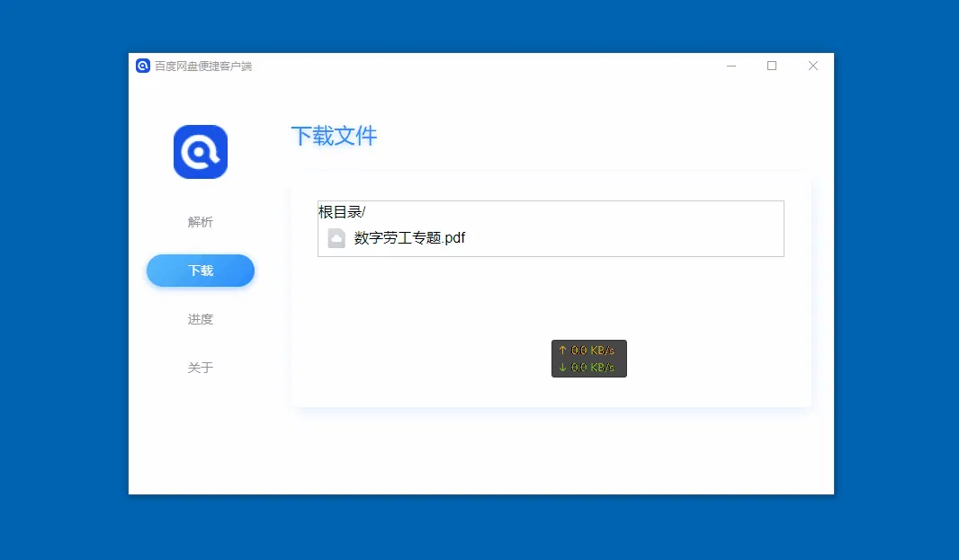Switch to the 关于 about section

200,368
